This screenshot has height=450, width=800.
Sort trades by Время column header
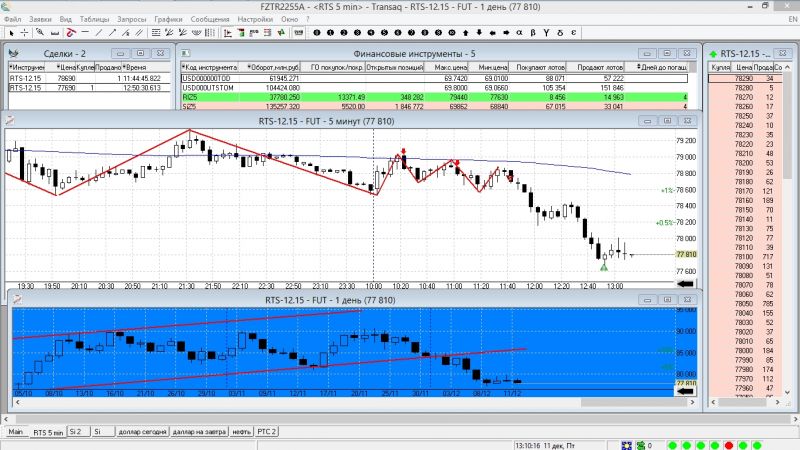[x=145, y=67]
